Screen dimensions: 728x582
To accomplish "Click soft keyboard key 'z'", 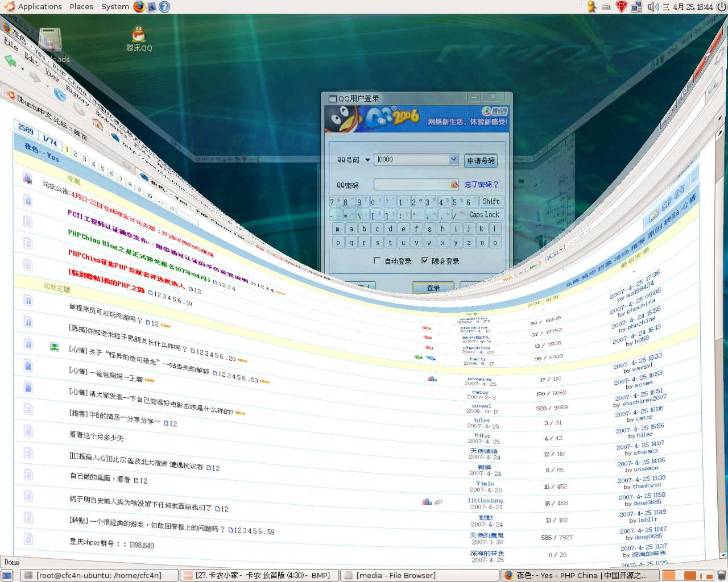I will [x=469, y=242].
